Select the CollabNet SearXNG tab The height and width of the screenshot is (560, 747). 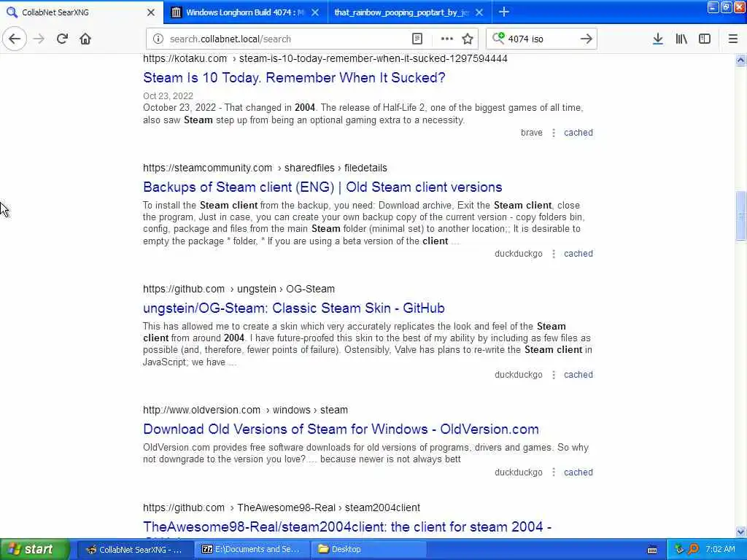81,12
